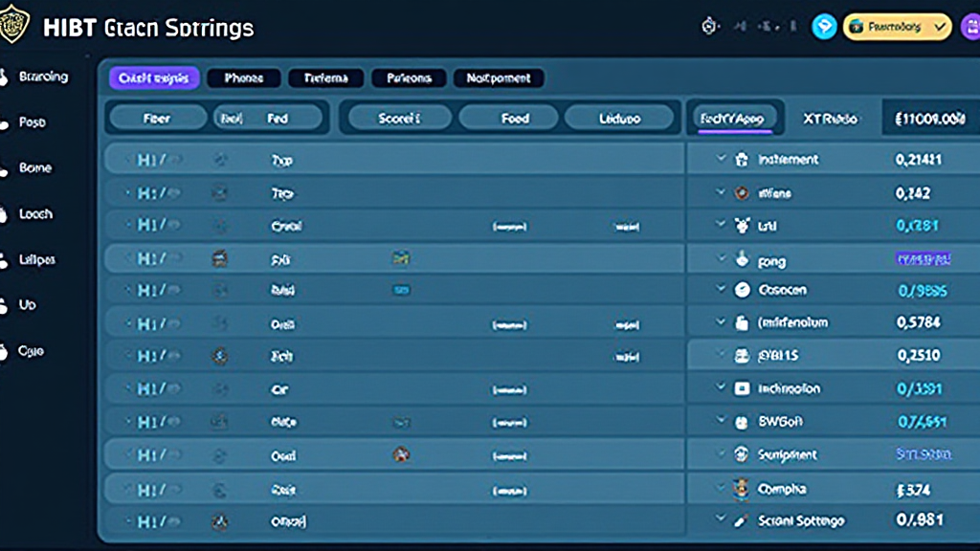Image resolution: width=980 pixels, height=551 pixels.
Task: Click the icon beside the Cbsocen row
Action: pyautogui.click(x=742, y=290)
